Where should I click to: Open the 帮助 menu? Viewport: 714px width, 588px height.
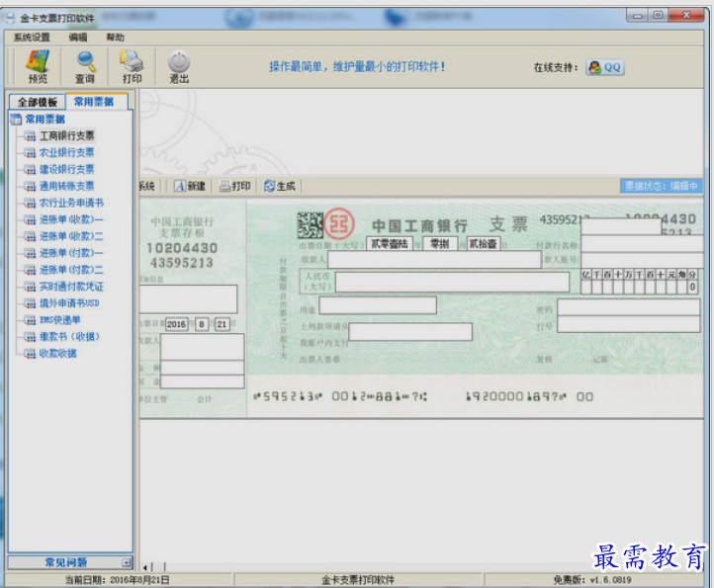pos(115,38)
